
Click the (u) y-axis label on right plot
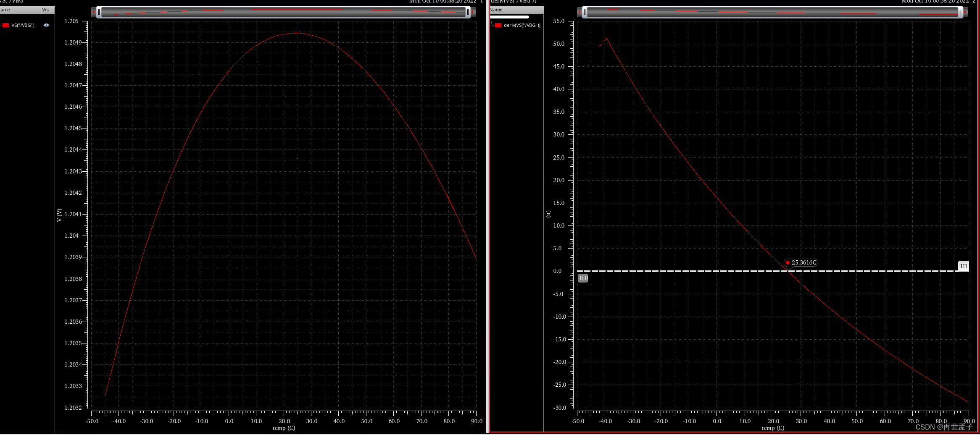[548, 214]
